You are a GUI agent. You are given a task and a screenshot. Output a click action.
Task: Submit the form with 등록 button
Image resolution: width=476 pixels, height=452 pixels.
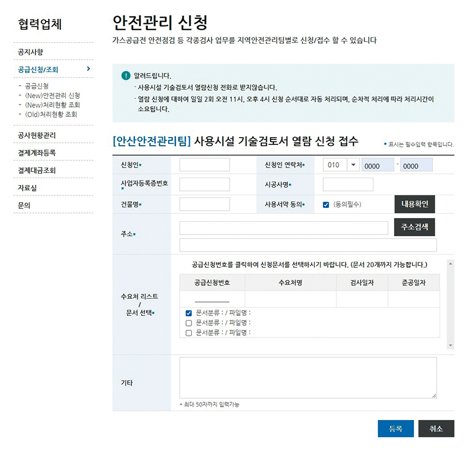[x=395, y=429]
